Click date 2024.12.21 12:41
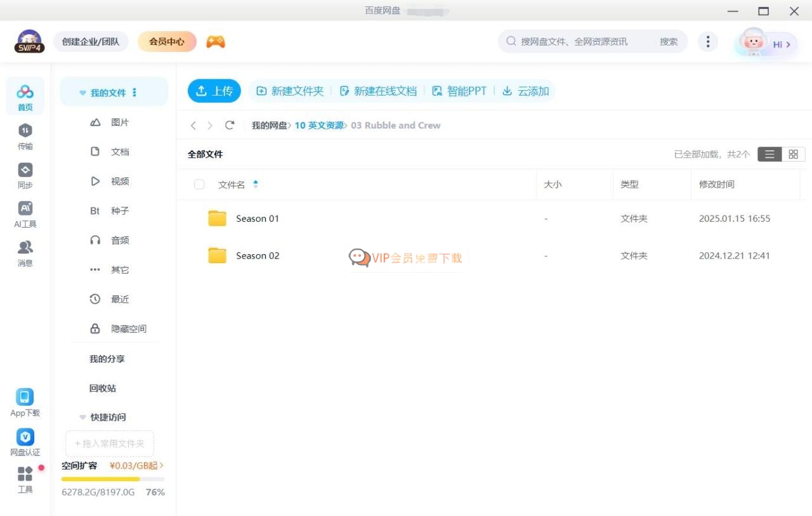 point(735,256)
